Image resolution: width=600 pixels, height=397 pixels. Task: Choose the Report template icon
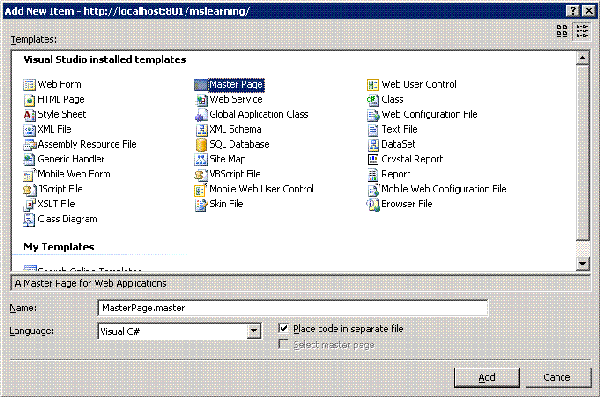pyautogui.click(x=373, y=175)
